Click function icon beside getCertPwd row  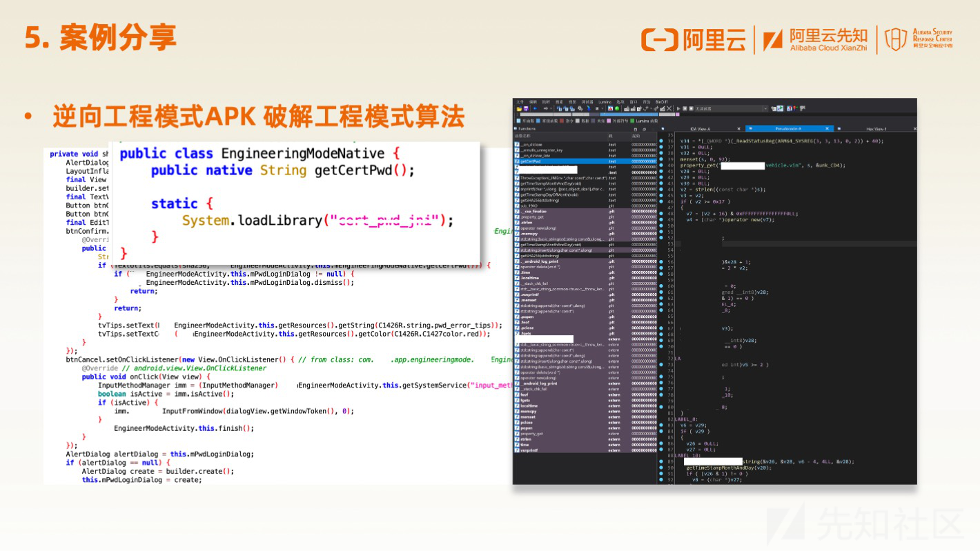click(517, 161)
